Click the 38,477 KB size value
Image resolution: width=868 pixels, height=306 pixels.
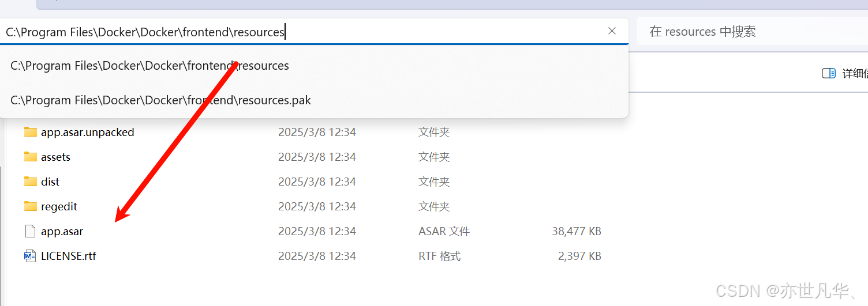[577, 231]
